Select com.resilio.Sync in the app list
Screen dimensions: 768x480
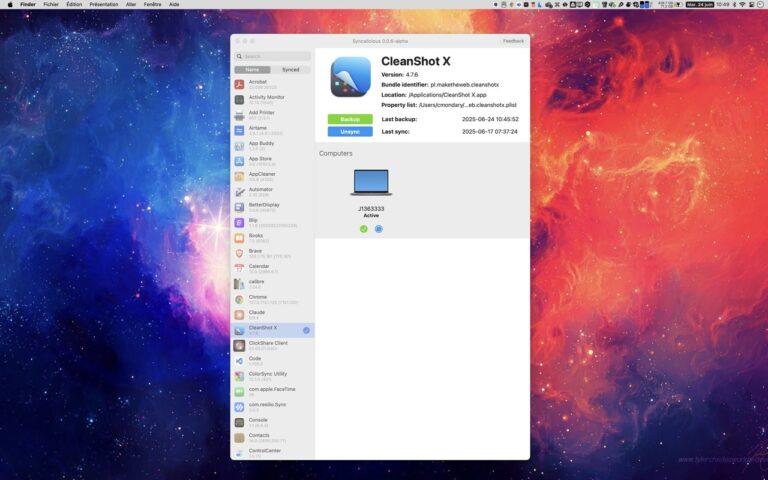coord(272,407)
